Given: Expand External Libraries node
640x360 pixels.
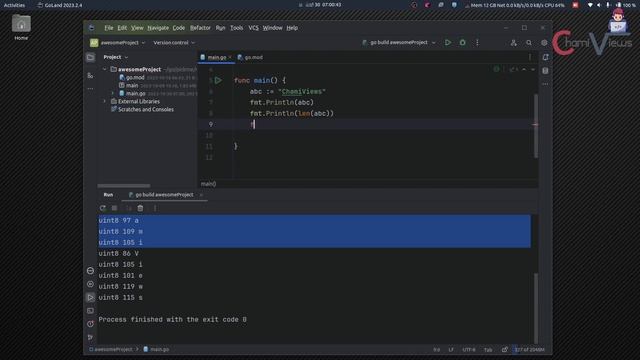Looking at the screenshot, I should pos(105,101).
